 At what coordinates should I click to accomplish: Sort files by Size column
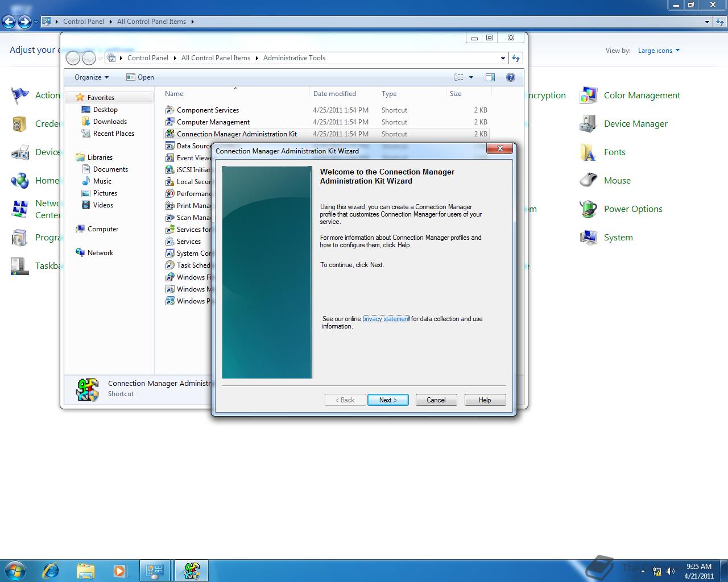(469, 94)
